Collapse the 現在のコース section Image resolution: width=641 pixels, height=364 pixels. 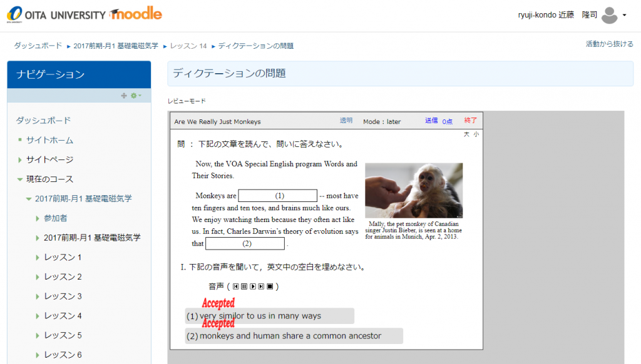[20, 179]
